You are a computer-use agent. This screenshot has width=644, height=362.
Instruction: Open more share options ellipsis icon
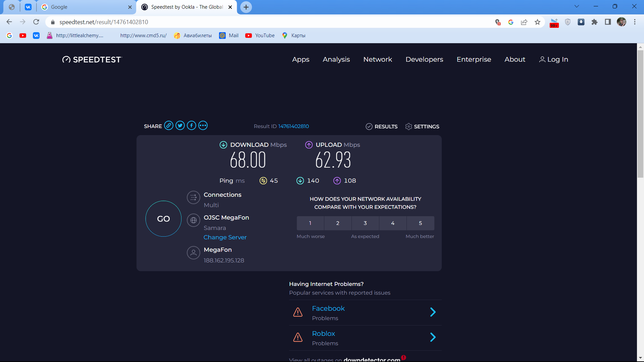point(203,126)
